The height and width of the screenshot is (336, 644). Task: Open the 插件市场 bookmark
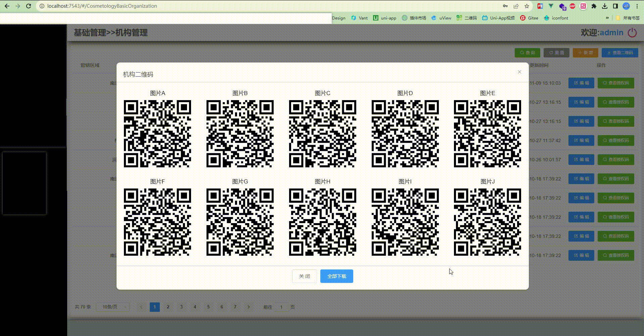point(414,18)
